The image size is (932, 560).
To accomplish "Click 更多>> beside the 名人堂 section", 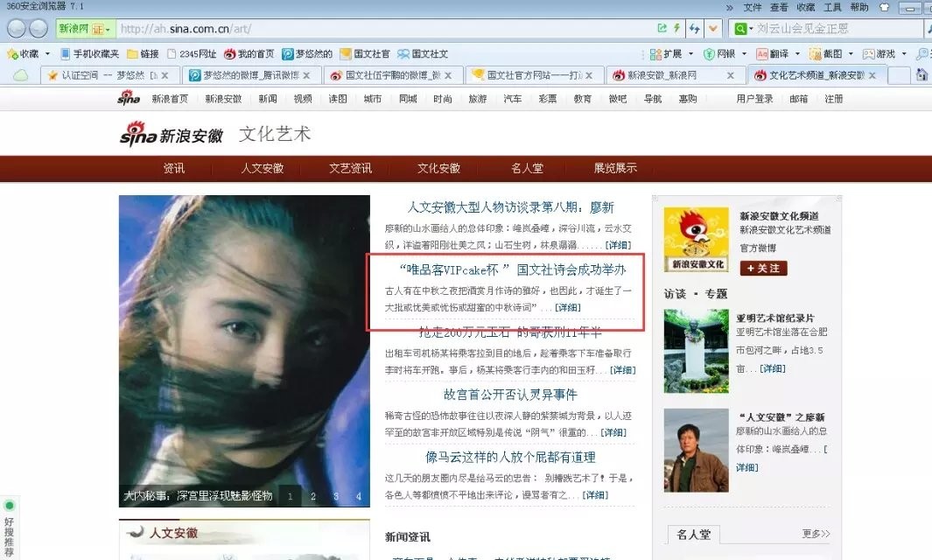I will tap(816, 534).
